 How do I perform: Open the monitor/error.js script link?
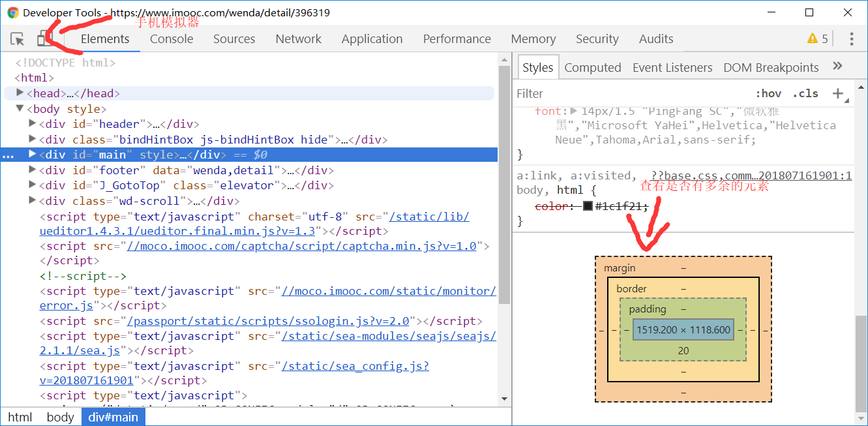pos(268,298)
